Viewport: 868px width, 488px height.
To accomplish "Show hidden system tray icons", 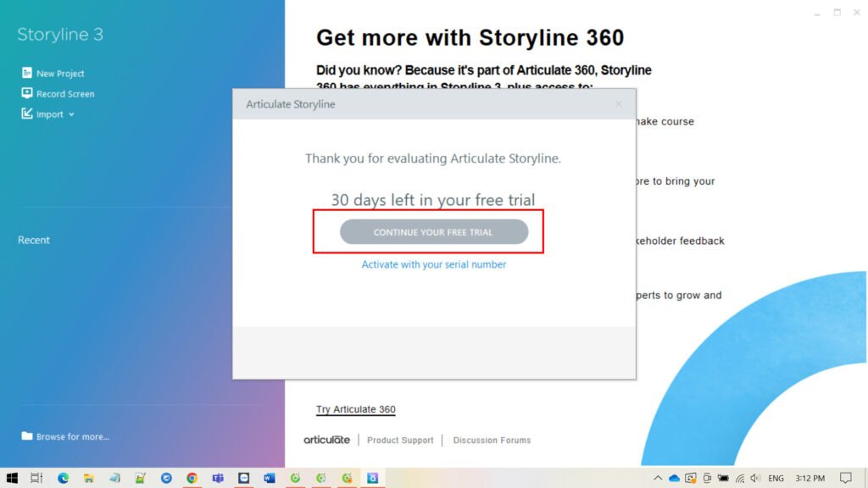I will pyautogui.click(x=658, y=478).
